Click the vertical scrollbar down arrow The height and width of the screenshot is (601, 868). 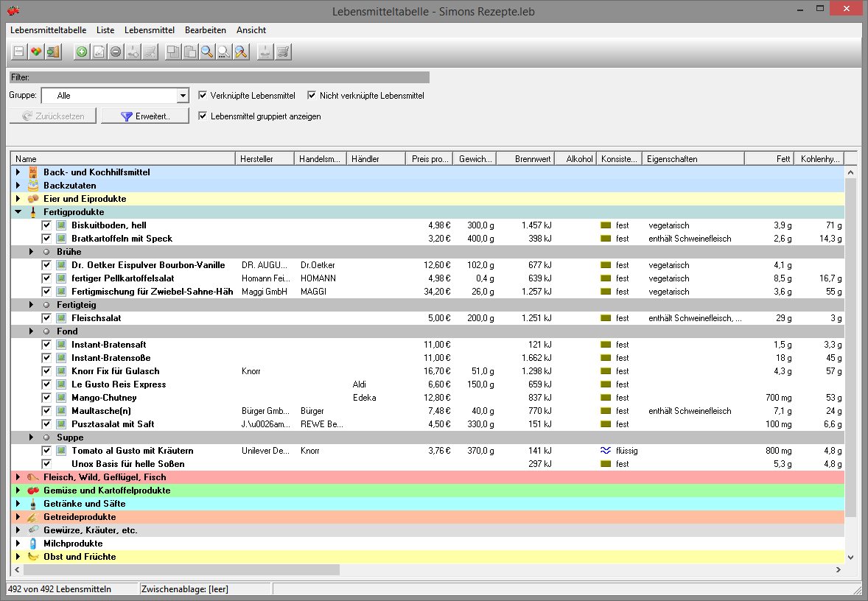pyautogui.click(x=851, y=558)
